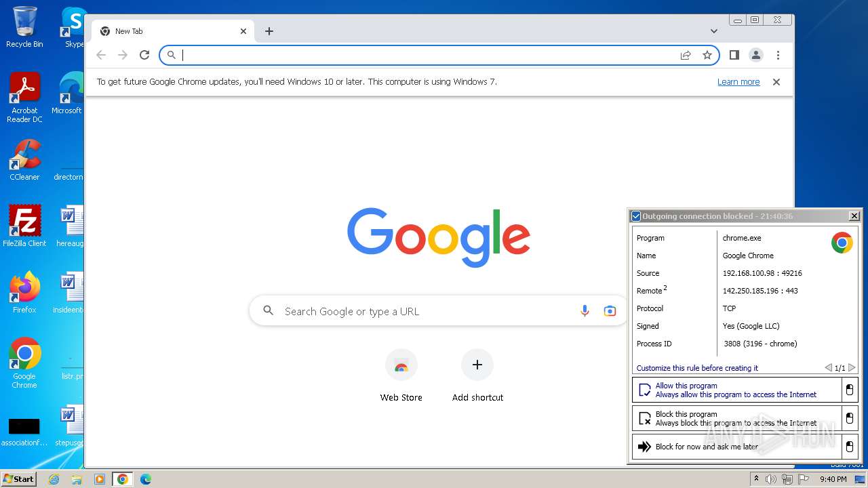Search by image with the camera icon

tap(610, 311)
